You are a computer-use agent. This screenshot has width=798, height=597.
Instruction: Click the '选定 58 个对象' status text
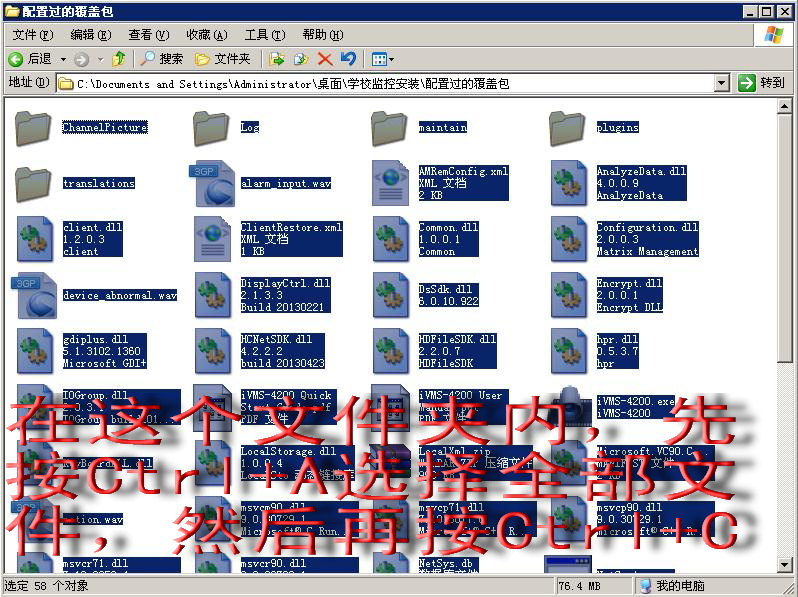coord(46,586)
